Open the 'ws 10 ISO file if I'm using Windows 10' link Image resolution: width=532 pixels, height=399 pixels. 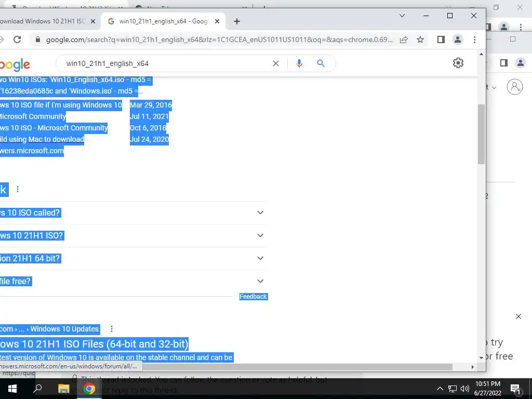point(61,105)
